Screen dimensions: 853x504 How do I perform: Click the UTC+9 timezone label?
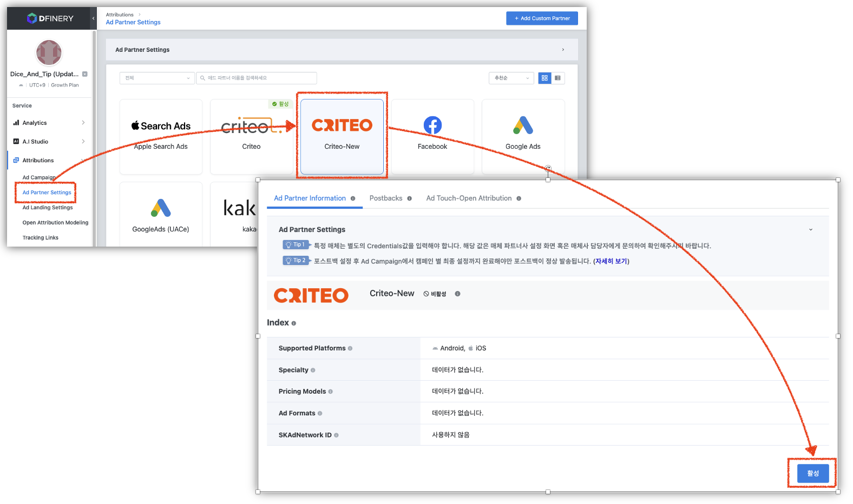[37, 85]
